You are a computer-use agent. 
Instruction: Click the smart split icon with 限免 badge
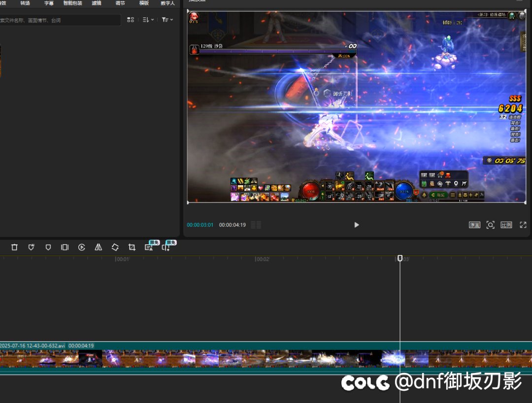click(166, 247)
